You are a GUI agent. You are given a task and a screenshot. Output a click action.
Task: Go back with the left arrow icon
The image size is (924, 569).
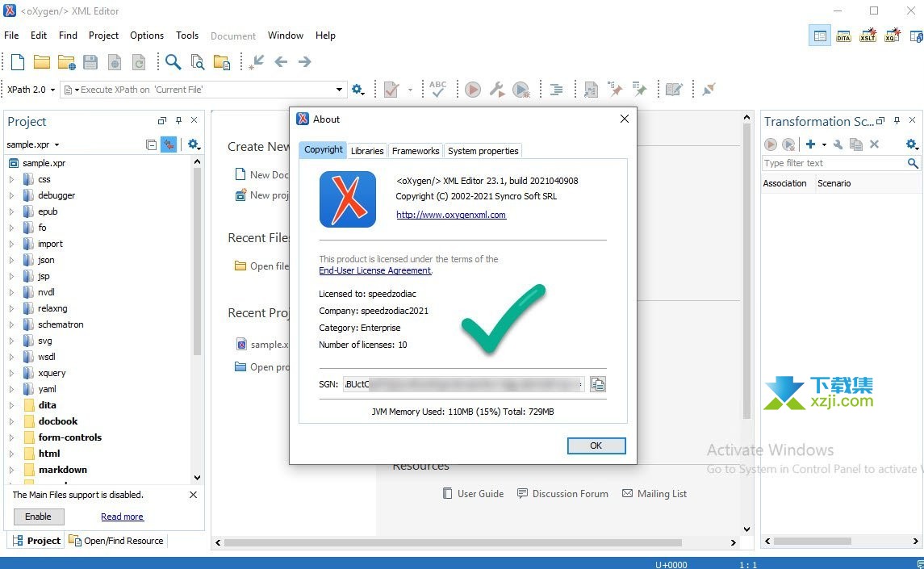click(x=281, y=61)
